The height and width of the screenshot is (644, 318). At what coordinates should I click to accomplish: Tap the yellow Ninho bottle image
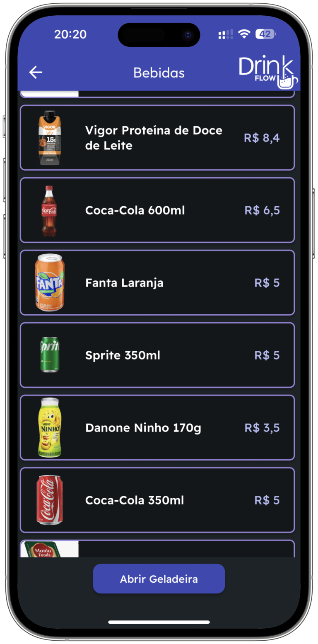point(50,427)
